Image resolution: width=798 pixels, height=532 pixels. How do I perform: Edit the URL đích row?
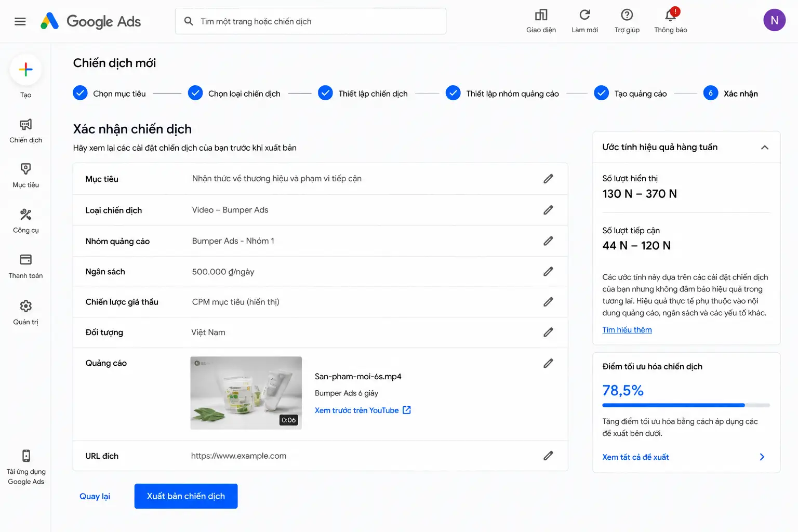548,456
